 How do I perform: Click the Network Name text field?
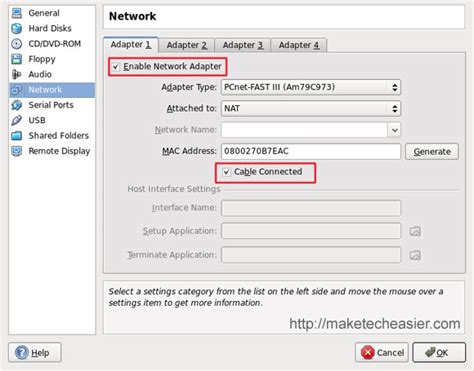[304, 130]
